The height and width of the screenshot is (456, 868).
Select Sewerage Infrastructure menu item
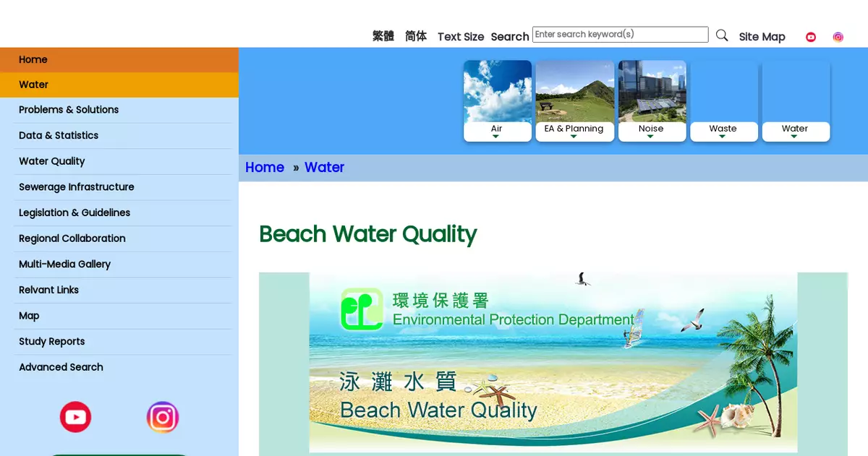click(x=77, y=187)
